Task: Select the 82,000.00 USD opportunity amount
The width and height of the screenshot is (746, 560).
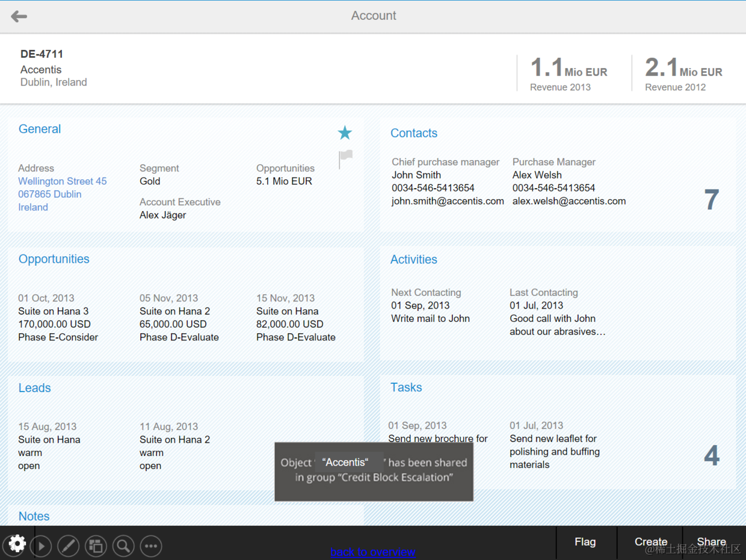Action: click(x=290, y=324)
